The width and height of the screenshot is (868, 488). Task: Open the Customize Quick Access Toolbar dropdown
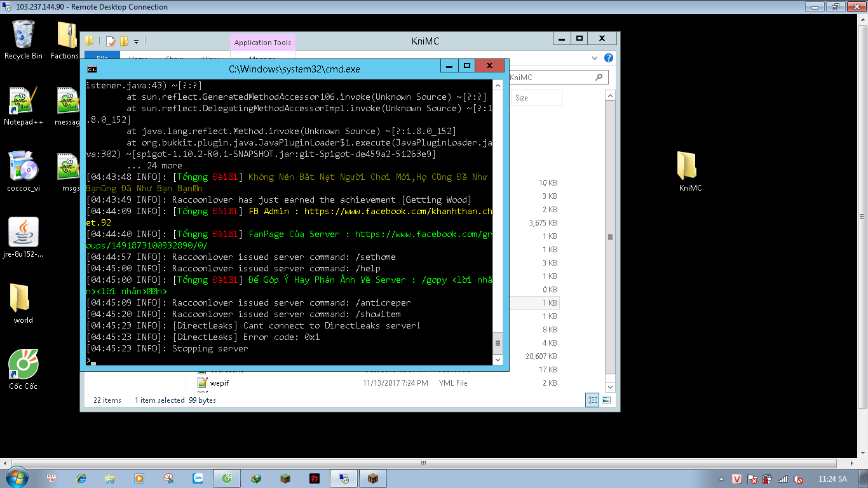(136, 41)
